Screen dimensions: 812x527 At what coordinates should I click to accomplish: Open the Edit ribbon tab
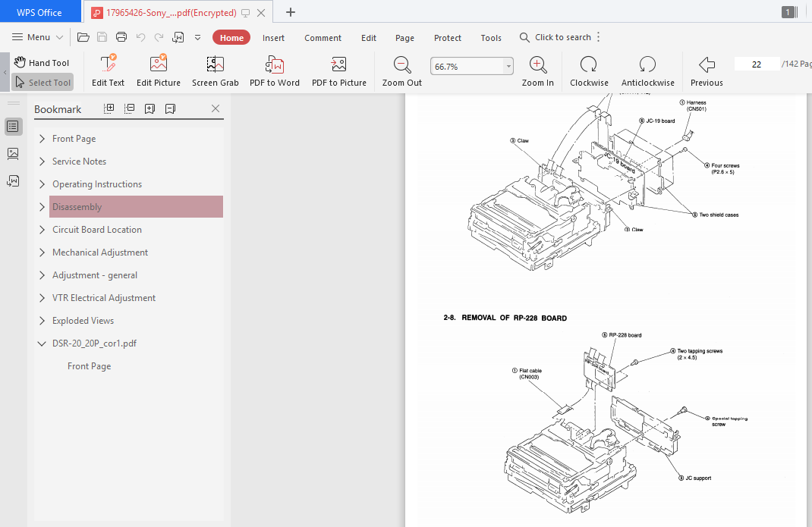pos(369,38)
